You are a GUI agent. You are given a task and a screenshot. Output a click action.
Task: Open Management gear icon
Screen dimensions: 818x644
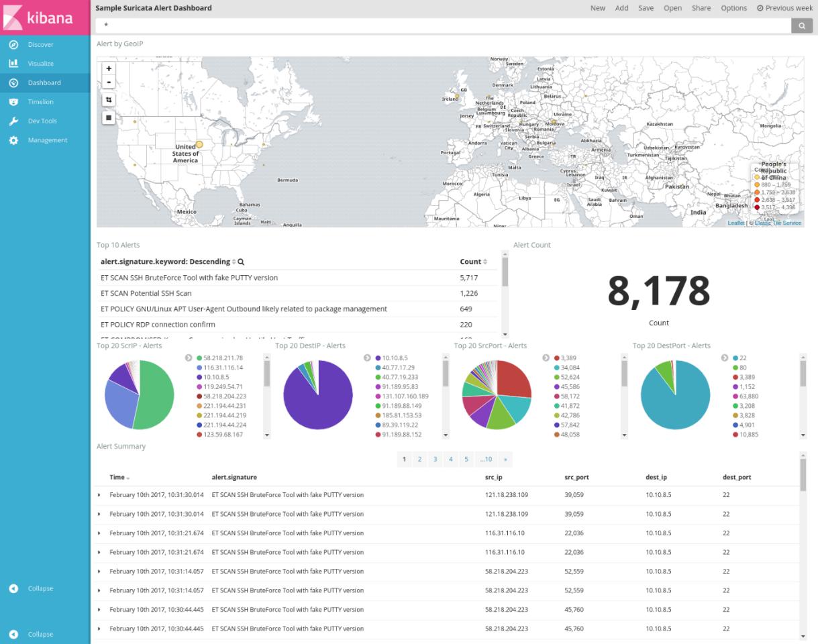pyautogui.click(x=13, y=140)
